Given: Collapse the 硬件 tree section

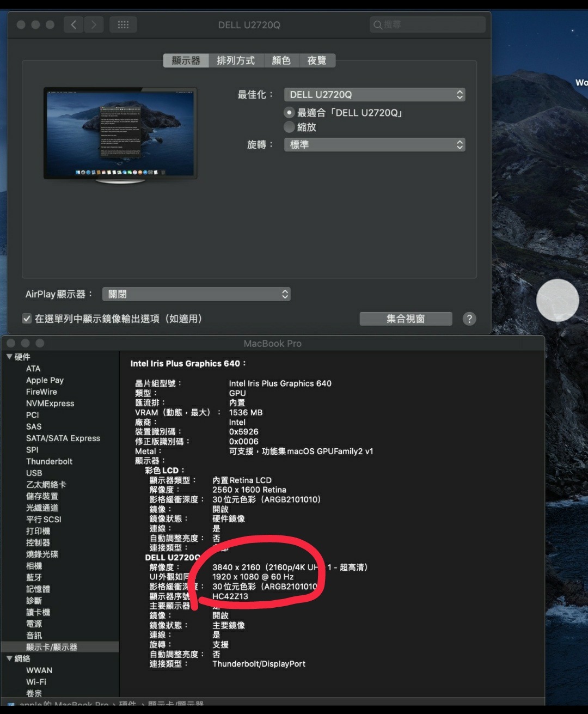Looking at the screenshot, I should coord(9,357).
